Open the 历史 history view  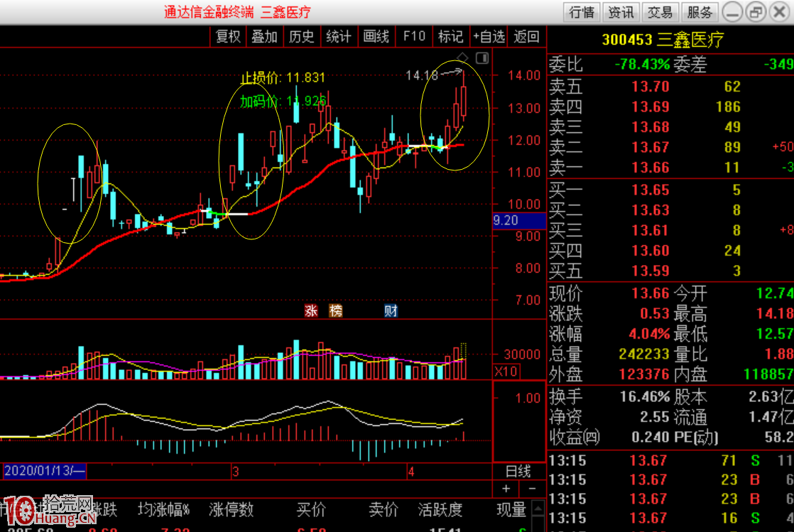tap(301, 36)
